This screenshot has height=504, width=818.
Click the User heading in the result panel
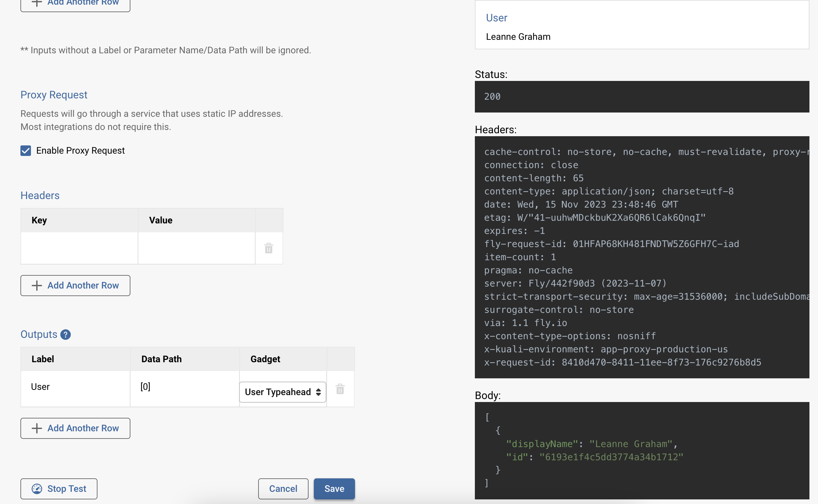496,18
